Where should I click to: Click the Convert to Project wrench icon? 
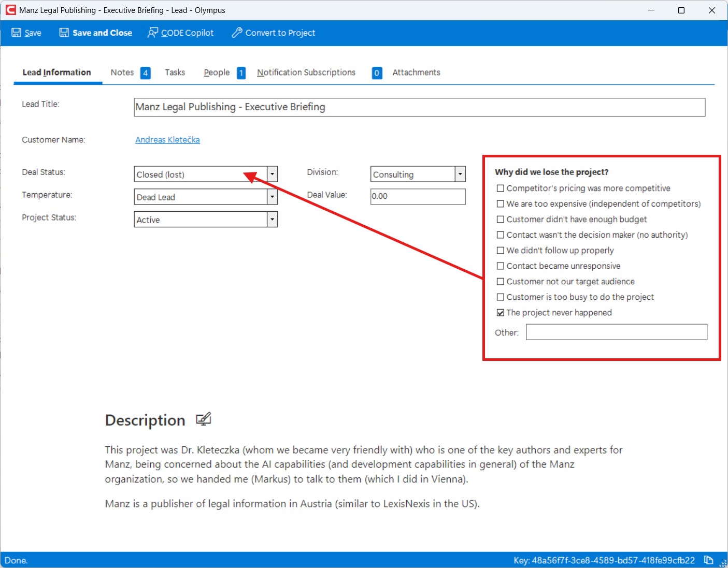[x=237, y=33]
